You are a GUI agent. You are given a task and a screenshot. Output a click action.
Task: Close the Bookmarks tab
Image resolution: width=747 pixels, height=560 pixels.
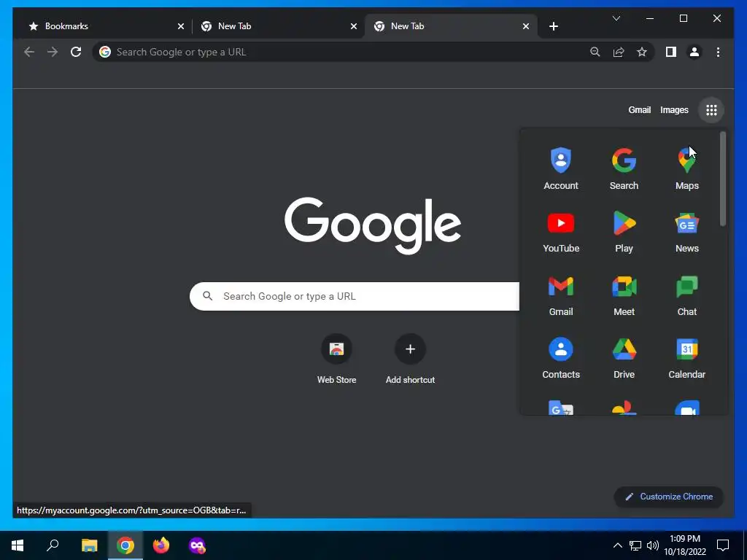(181, 26)
